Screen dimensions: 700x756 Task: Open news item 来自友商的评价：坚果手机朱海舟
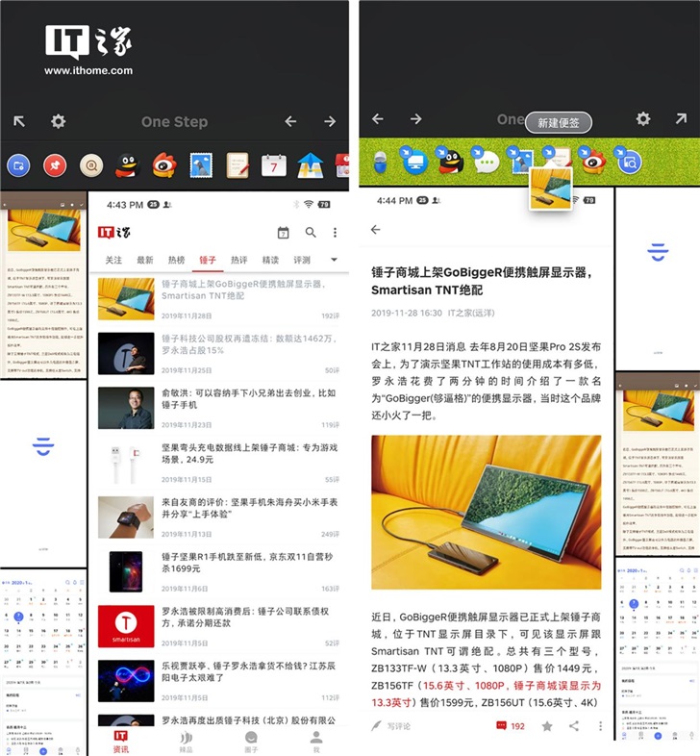[219, 517]
